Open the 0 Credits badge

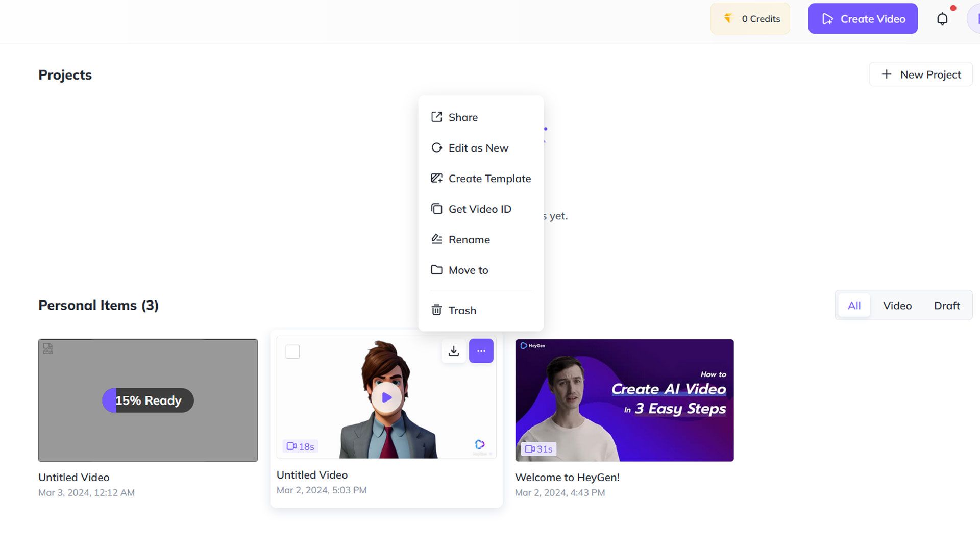(x=750, y=19)
